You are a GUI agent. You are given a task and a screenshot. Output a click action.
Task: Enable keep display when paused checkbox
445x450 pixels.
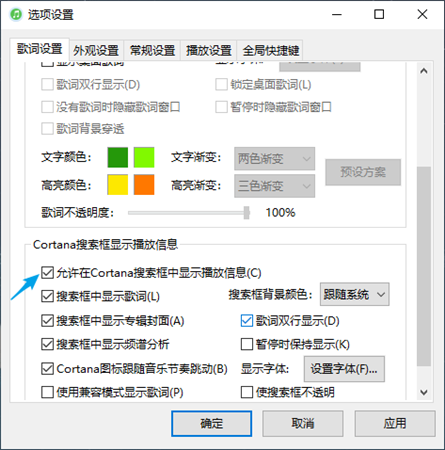pos(247,344)
